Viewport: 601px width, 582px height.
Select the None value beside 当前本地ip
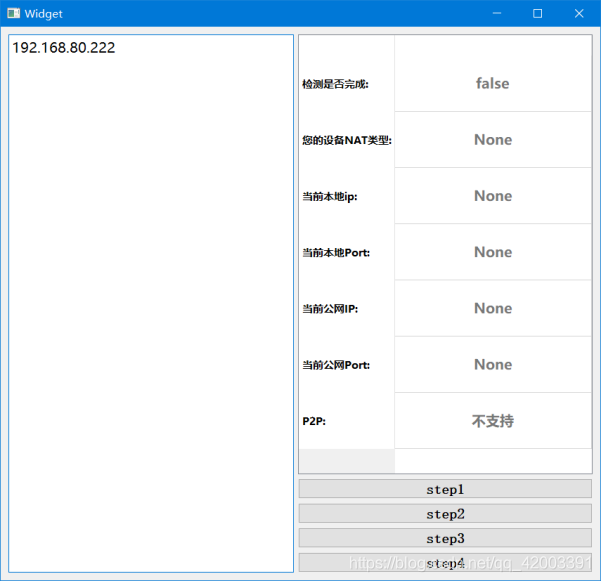(x=493, y=196)
